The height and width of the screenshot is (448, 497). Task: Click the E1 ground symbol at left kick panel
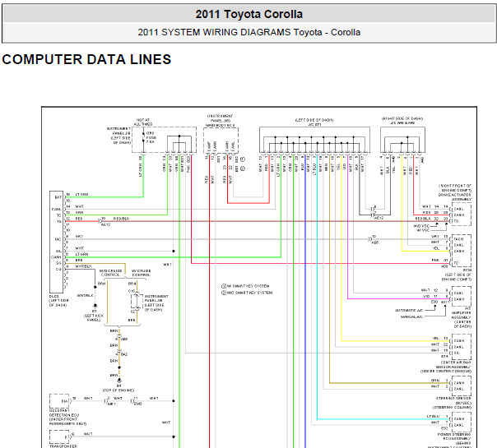[x=95, y=306]
